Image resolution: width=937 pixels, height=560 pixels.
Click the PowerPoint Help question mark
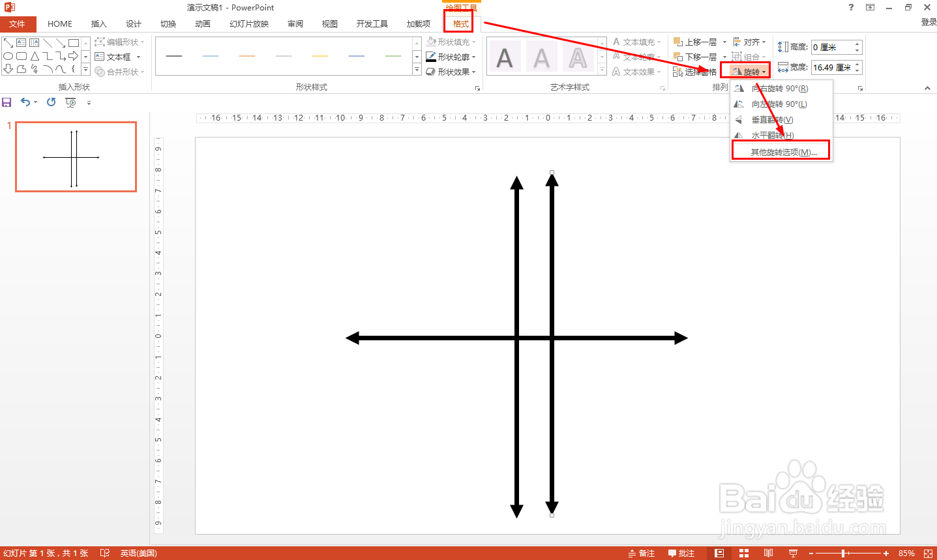(x=851, y=7)
